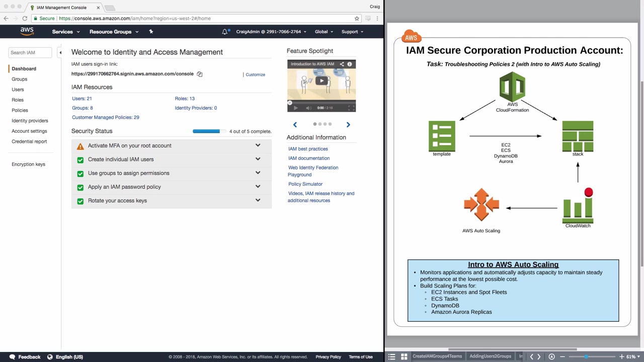Image resolution: width=644 pixels, height=362 pixels.
Task: Open the 61% zoom level dropdown
Action: point(633,356)
